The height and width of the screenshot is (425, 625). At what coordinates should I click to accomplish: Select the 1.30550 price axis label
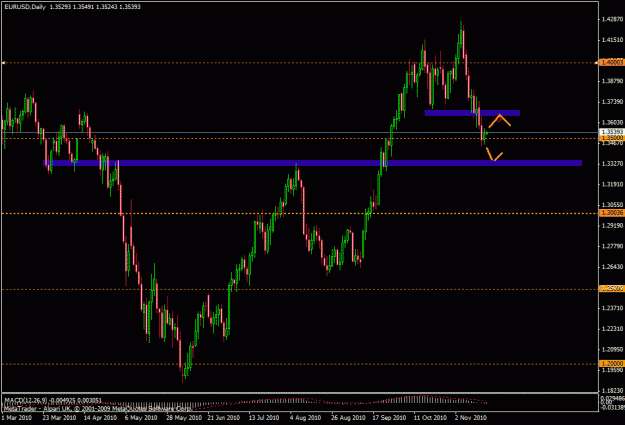tap(612, 205)
